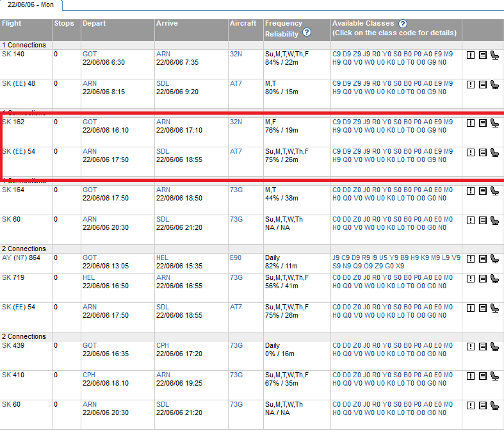View seat map for flight SK 719
Image resolution: width=504 pixels, height=433 pixels.
494,279
